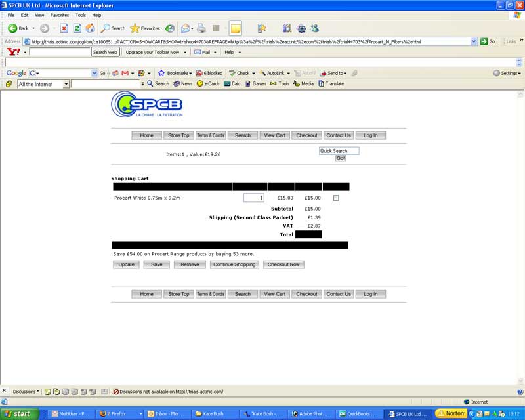Click the Translate toolbar icon
Viewport: 525px width, 420px height.
(322, 84)
